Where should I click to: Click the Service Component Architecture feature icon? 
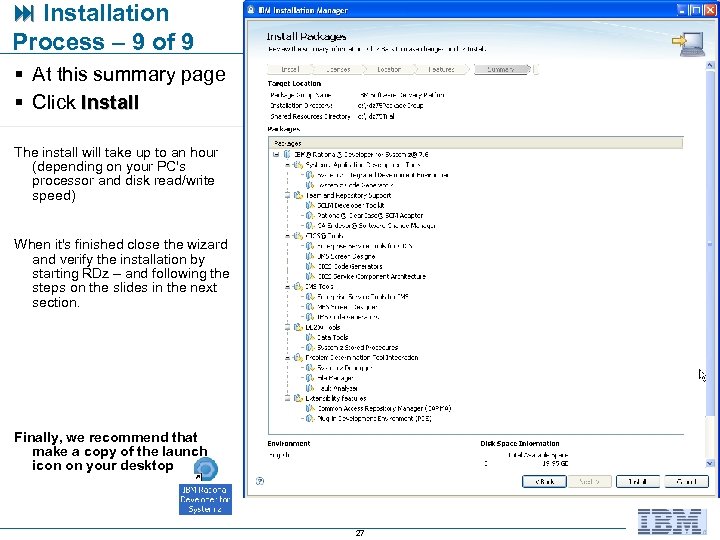point(310,276)
